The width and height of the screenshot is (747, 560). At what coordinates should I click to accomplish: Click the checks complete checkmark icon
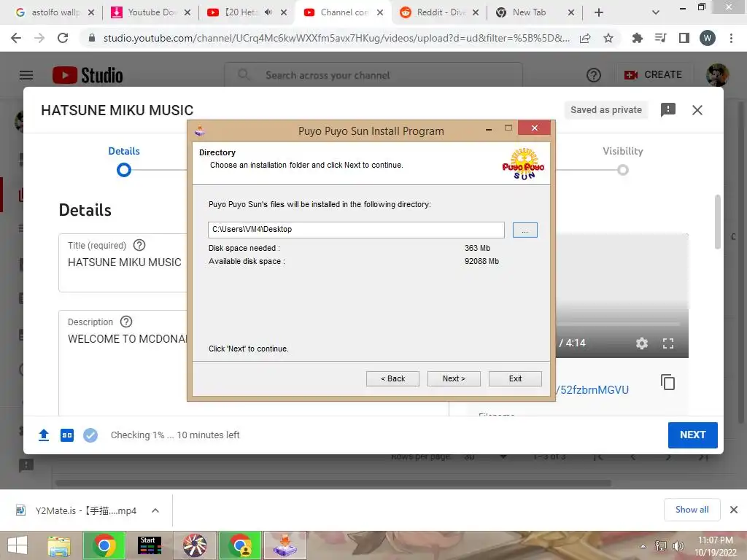tap(90, 435)
